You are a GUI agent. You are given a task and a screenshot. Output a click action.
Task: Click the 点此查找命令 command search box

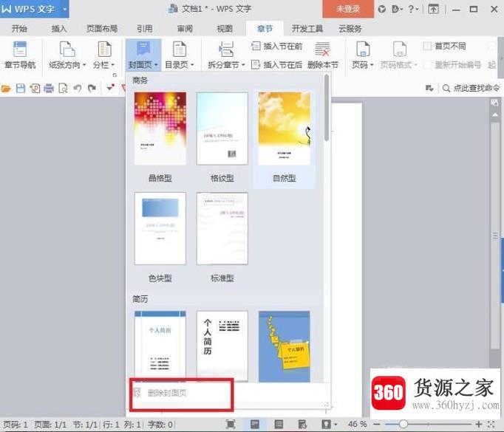471,88
